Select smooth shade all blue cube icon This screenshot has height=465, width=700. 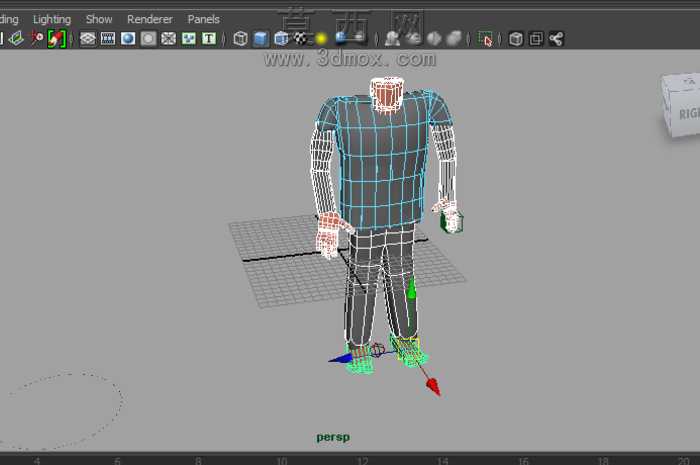(261, 39)
